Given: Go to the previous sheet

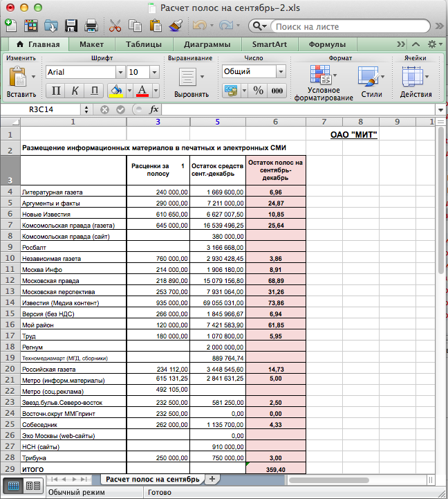Looking at the screenshot, I should pos(64,479).
